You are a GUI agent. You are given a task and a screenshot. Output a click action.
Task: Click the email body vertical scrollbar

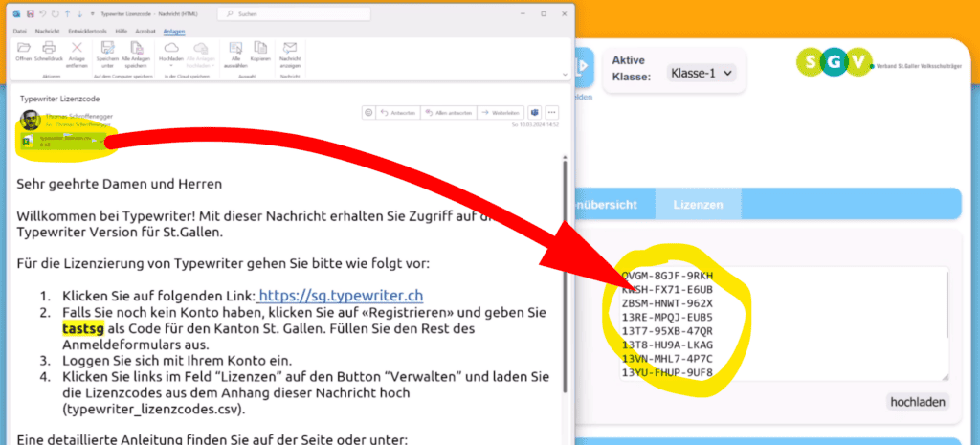tap(565, 276)
